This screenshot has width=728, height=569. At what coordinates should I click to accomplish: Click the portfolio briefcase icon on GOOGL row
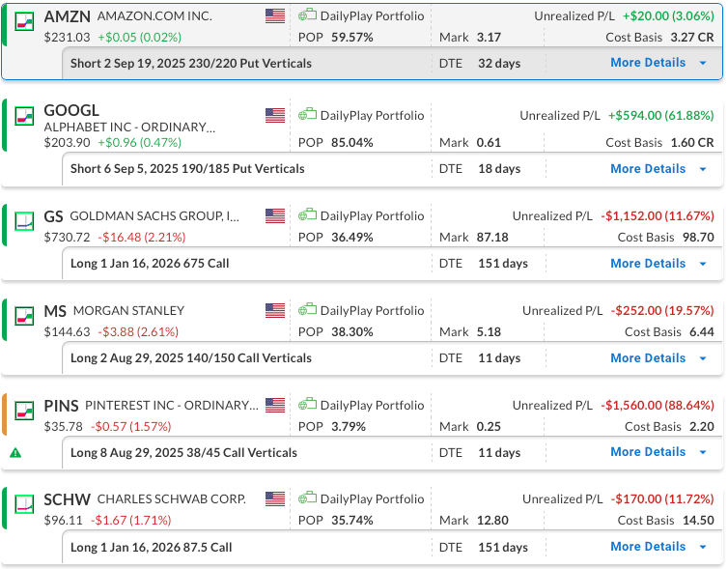pos(307,114)
